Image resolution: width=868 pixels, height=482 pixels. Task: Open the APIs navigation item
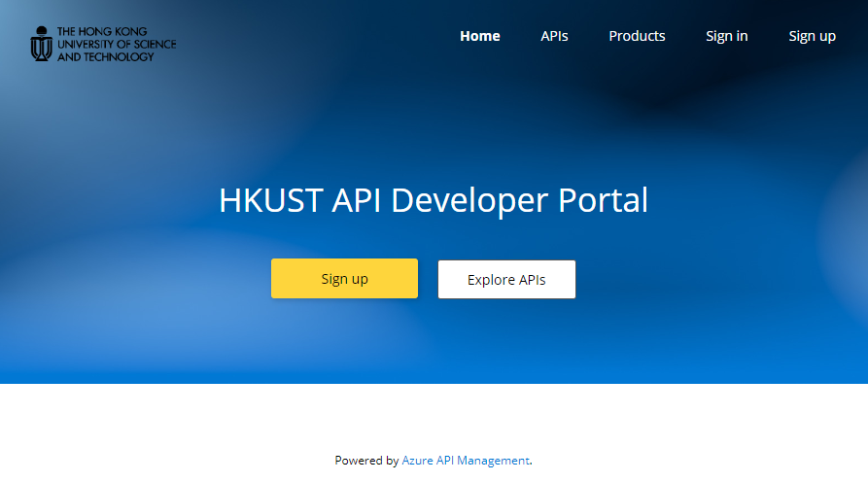(x=554, y=36)
